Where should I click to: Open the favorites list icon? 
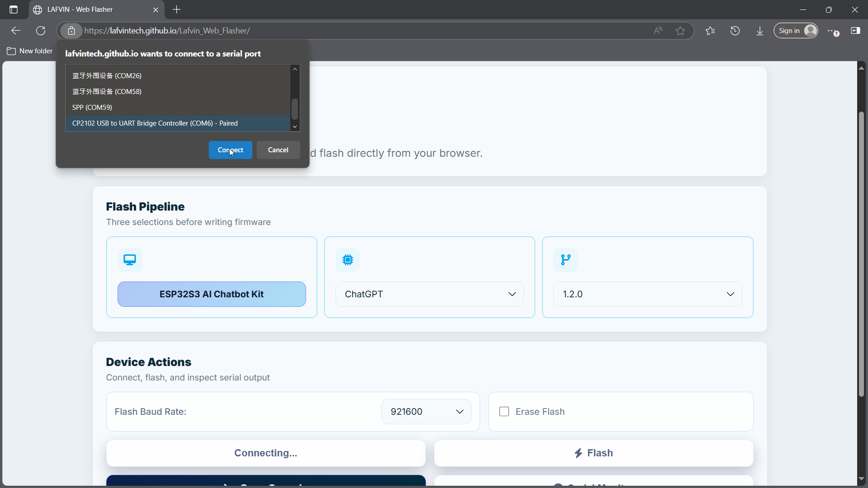[710, 31]
